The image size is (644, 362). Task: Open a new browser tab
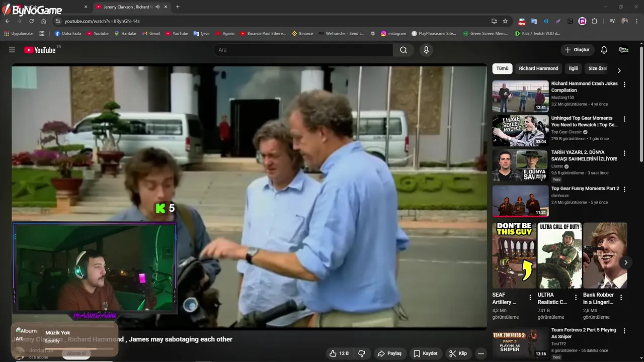178,7
